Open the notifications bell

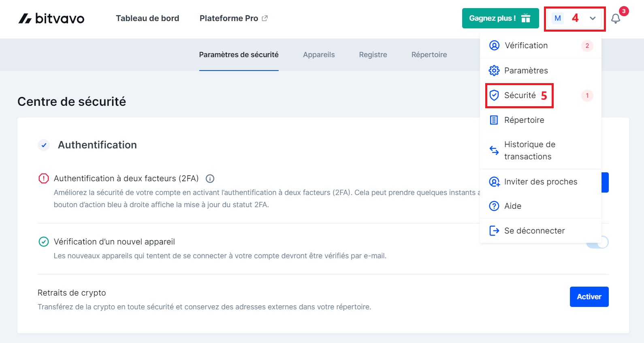(616, 19)
